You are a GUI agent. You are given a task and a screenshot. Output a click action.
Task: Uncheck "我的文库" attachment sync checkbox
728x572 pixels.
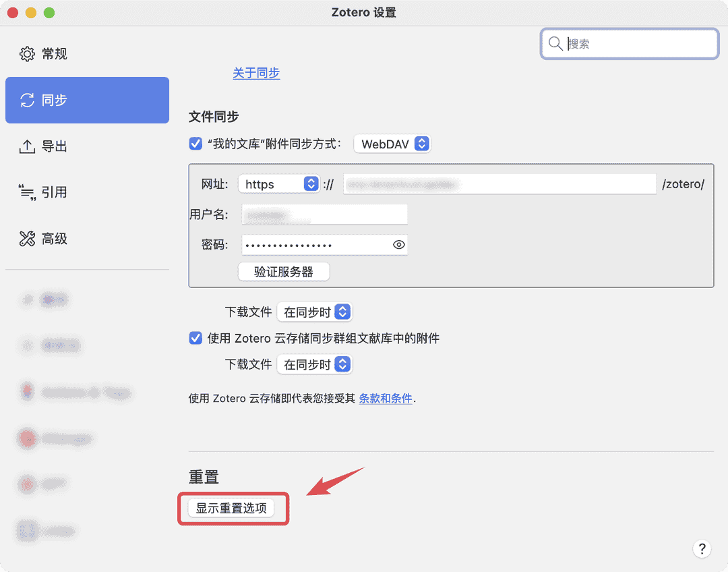[196, 144]
